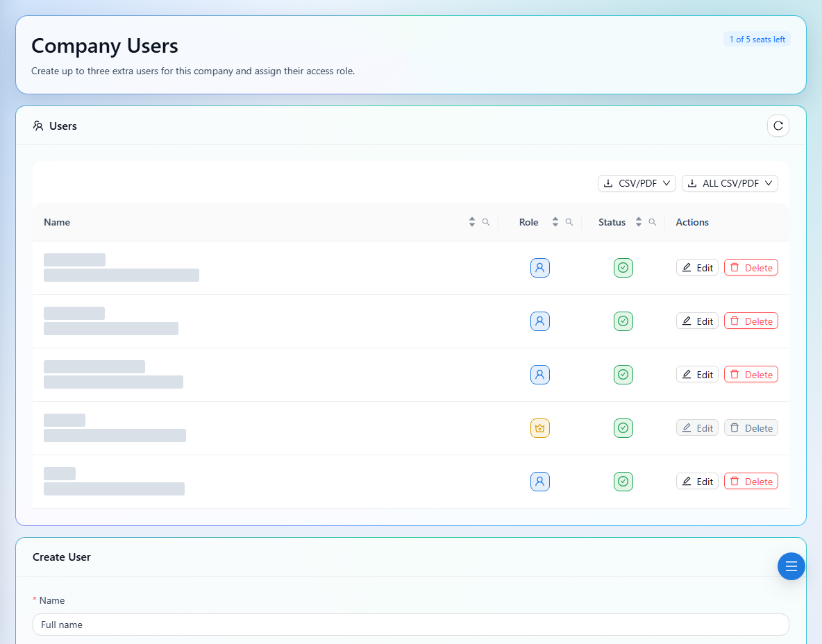Delete the second user in the table
The width and height of the screenshot is (822, 644).
tap(751, 321)
